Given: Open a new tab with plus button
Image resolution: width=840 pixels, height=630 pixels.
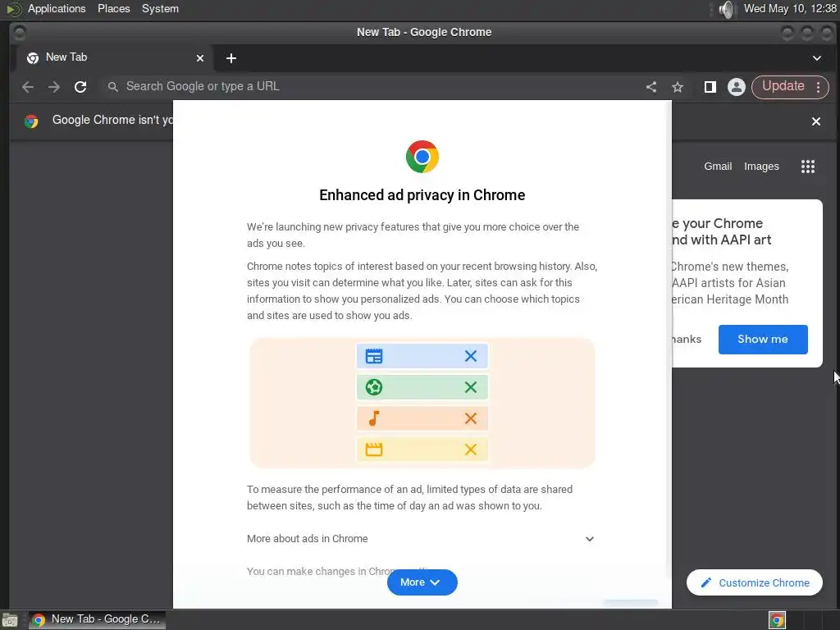Looking at the screenshot, I should coord(231,58).
